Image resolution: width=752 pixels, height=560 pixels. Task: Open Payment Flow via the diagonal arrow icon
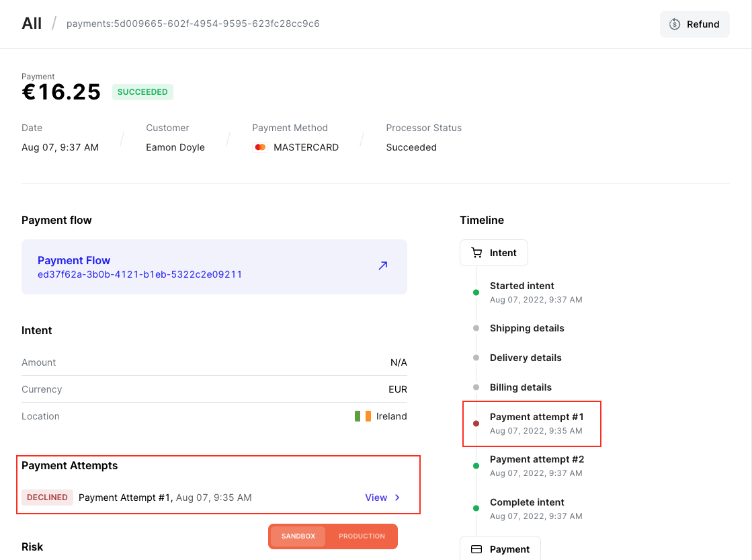click(x=382, y=266)
